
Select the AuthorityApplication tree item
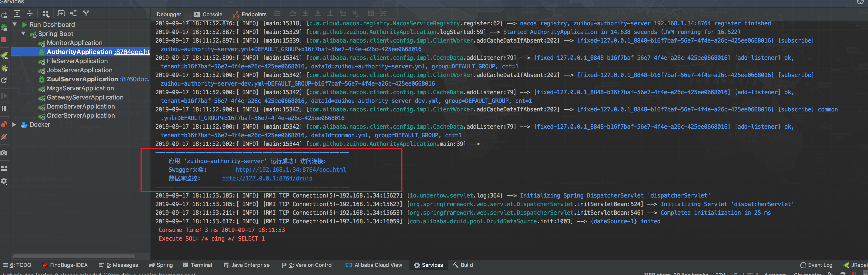80,52
